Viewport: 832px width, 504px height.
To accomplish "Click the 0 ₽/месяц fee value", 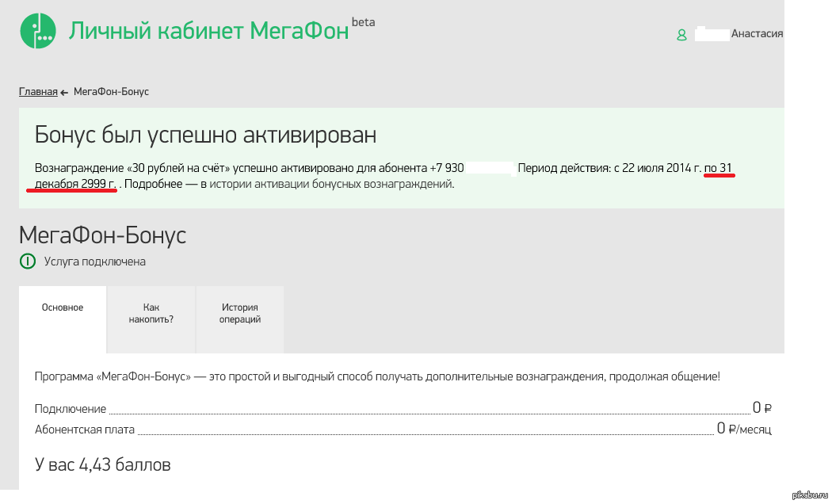I will pos(744,428).
